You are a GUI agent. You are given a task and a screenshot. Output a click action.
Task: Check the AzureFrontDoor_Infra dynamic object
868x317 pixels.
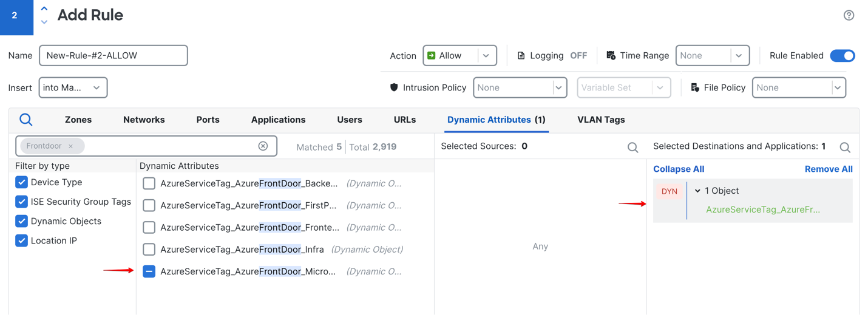click(149, 249)
